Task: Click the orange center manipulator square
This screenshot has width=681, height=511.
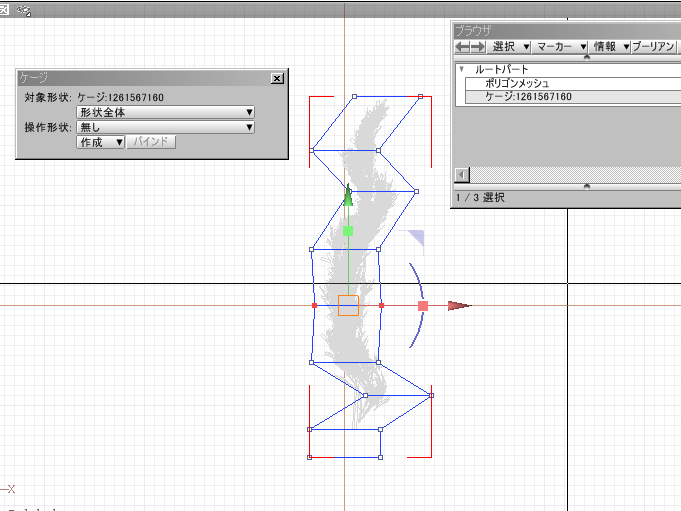Action: click(x=348, y=306)
